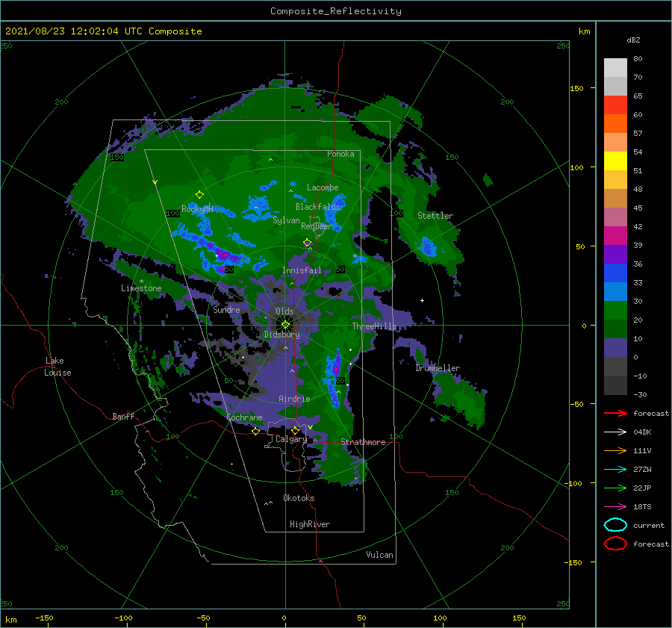Click the Vulcan city label
The image size is (672, 628).
[380, 555]
